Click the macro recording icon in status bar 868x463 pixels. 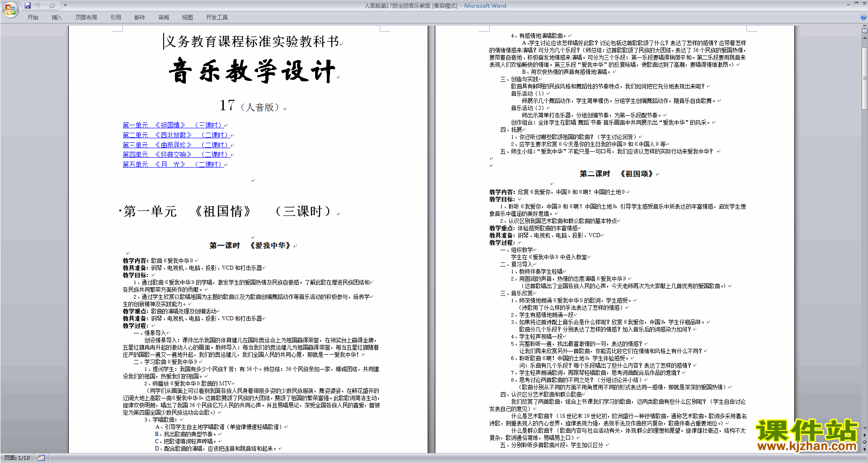(42, 458)
